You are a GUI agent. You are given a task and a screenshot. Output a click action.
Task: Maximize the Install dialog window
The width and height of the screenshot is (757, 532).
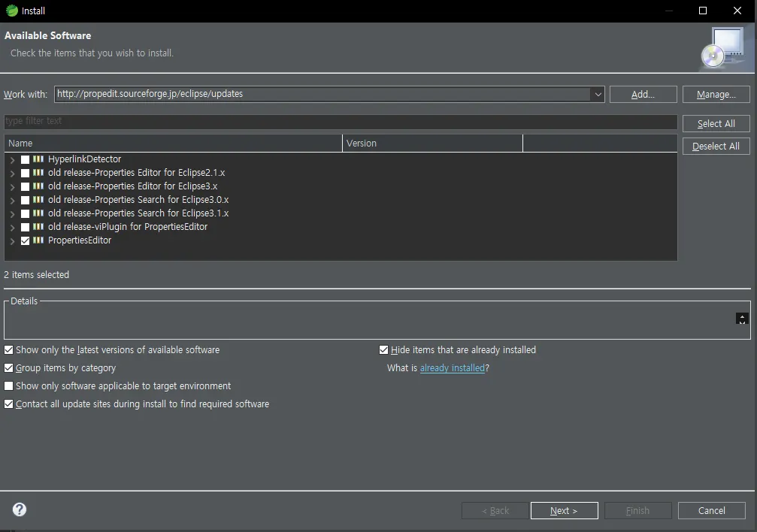point(703,11)
